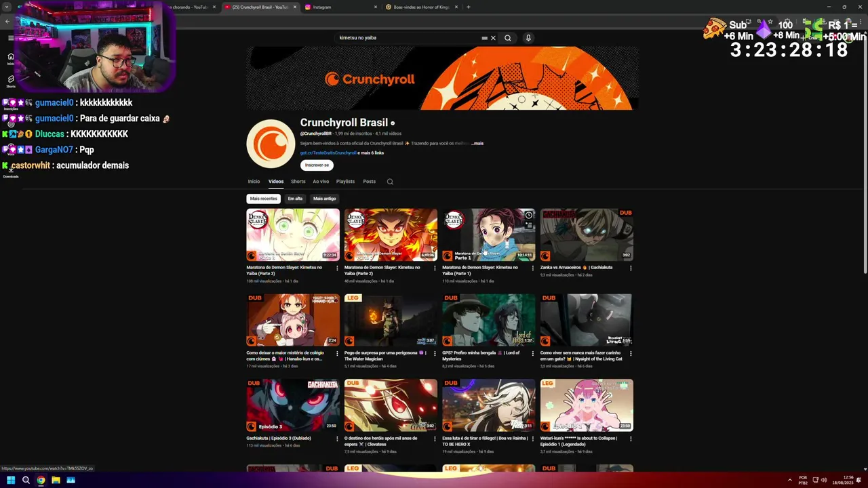The width and height of the screenshot is (868, 488).
Task: Select the 'Mais recentes' filter chip
Action: coord(263,199)
